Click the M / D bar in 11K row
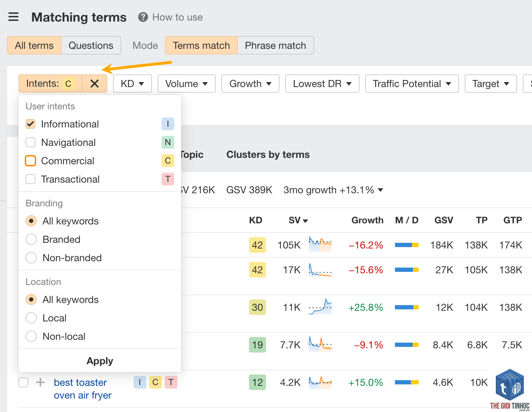This screenshot has width=532, height=412. point(407,307)
